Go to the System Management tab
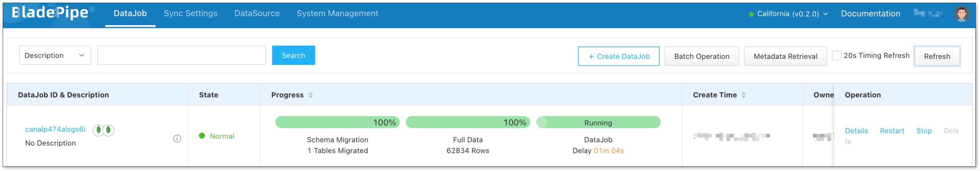 coord(337,13)
